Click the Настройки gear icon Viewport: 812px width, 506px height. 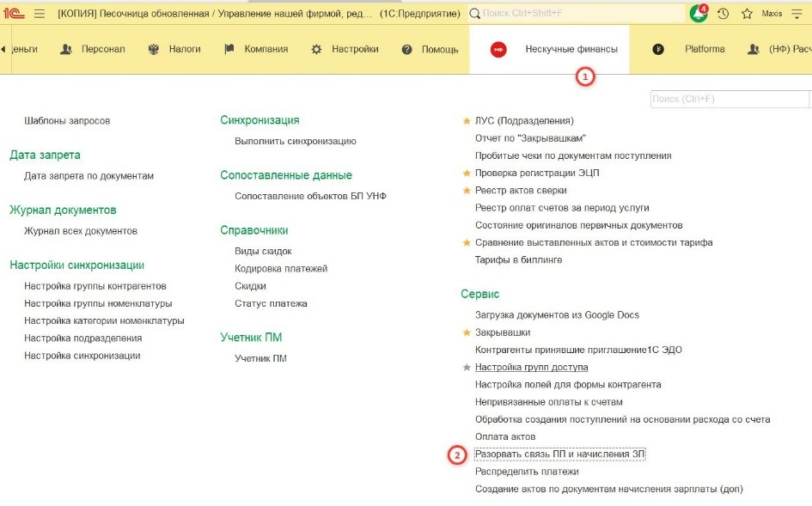tap(316, 50)
